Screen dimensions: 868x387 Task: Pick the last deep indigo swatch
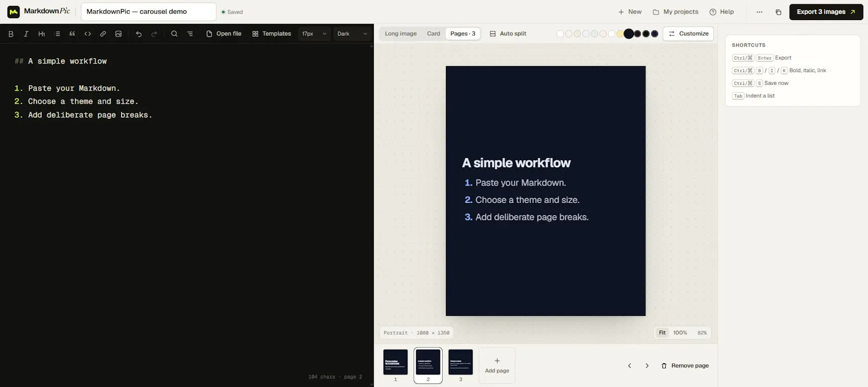pos(655,34)
